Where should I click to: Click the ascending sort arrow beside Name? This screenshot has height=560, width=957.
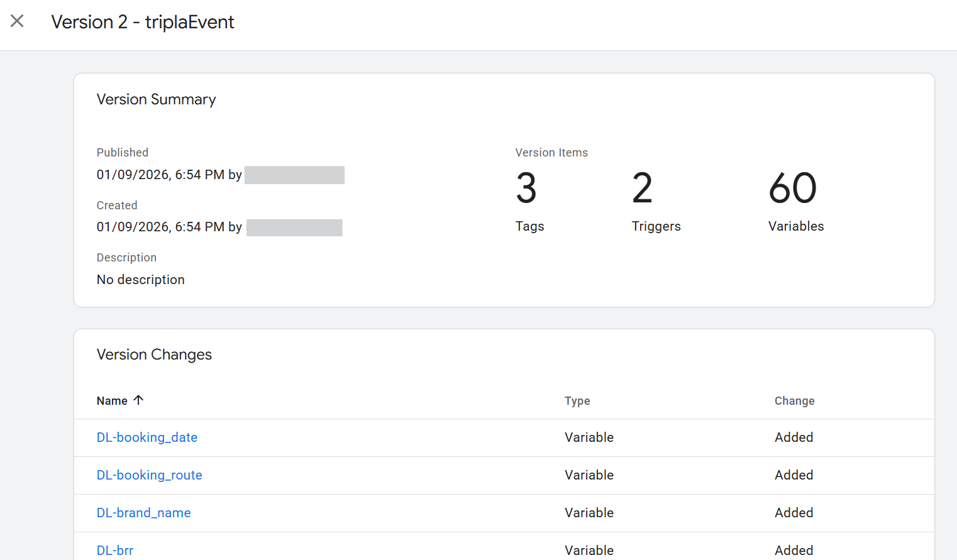pos(138,400)
